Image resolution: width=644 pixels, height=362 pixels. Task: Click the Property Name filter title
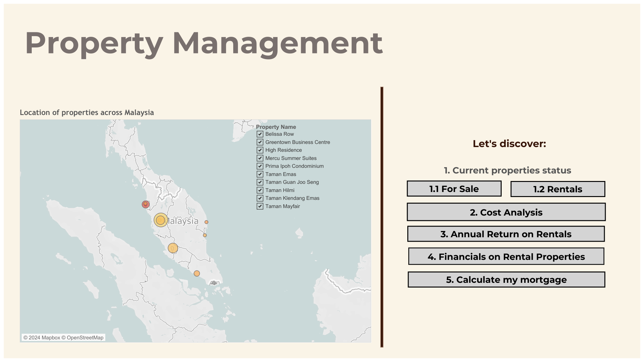point(276,127)
